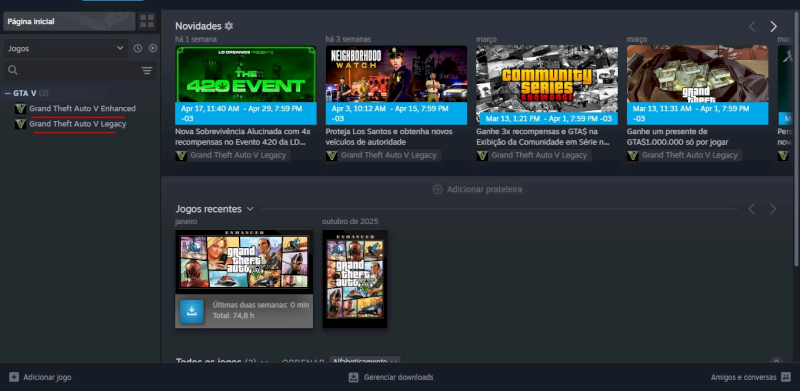Viewport: 800px width, 391px height.
Task: Show ready-to-play games play icon
Action: pos(153,48)
